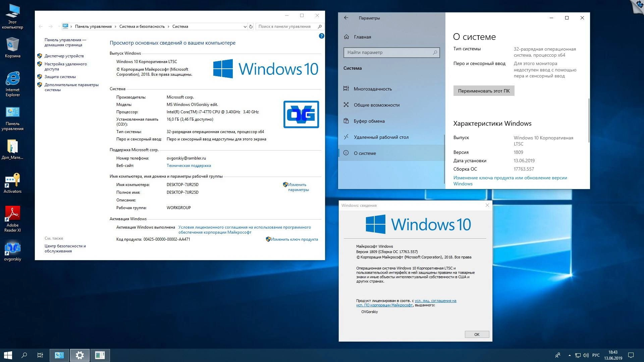Select О системе in Settings sidebar

click(x=391, y=153)
